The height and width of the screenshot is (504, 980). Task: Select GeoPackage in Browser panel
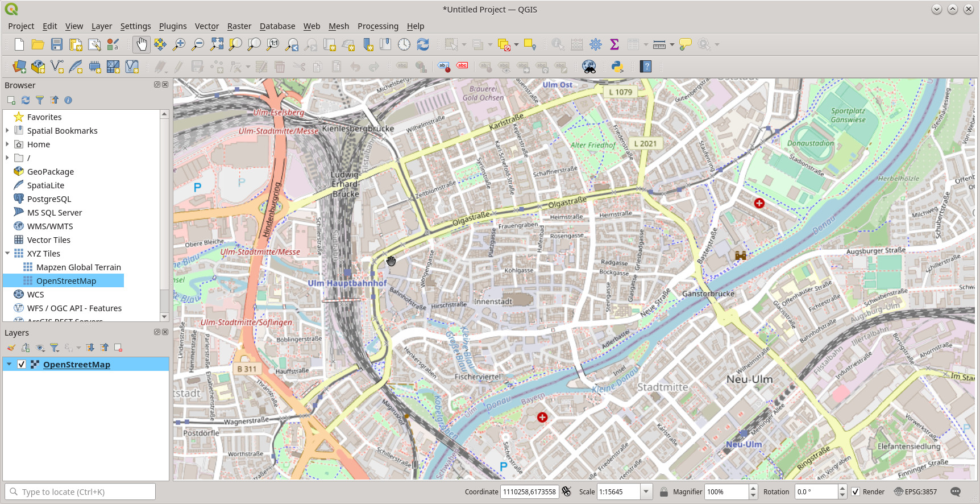tap(51, 171)
